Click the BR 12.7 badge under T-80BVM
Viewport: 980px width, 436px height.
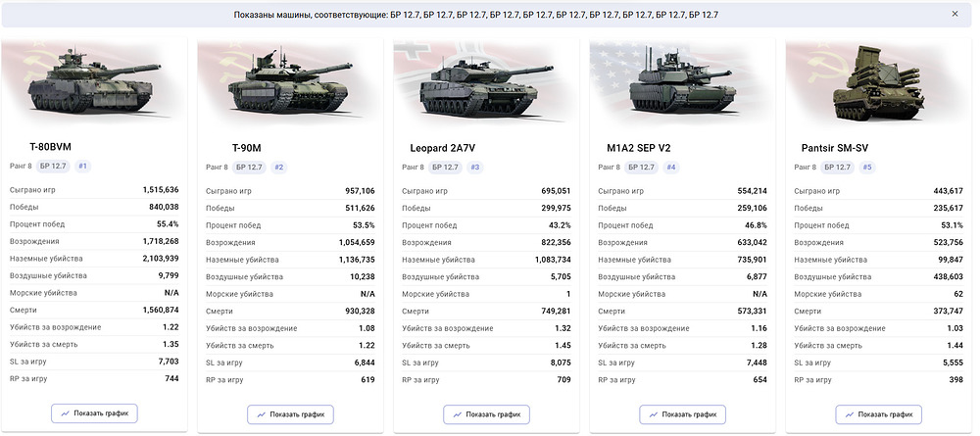54,167
